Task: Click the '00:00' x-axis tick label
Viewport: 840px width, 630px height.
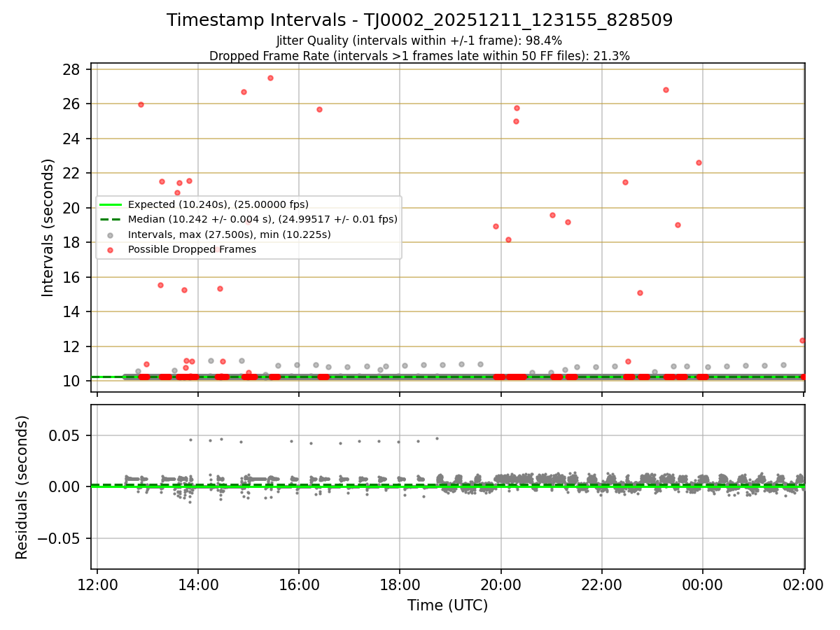Action: 702,584
